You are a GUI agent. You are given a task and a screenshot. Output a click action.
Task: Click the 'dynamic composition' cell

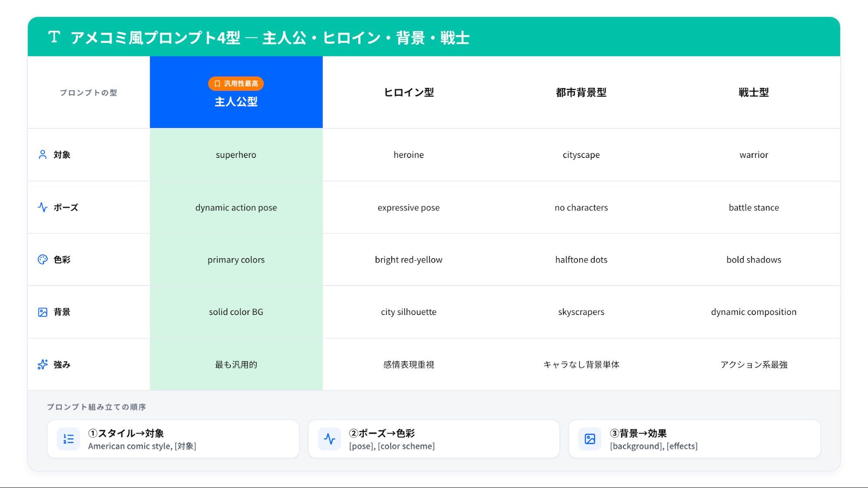click(x=754, y=312)
